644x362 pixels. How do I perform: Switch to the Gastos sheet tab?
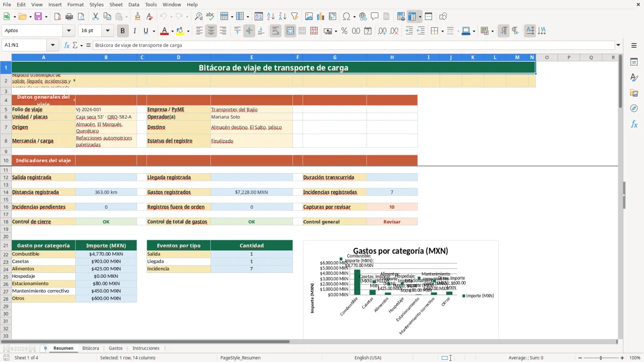click(x=115, y=348)
